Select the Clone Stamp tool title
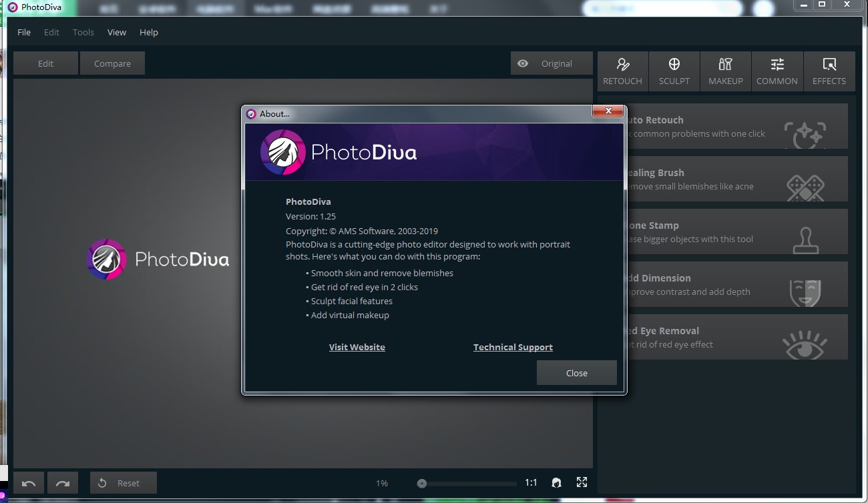 [x=652, y=225]
